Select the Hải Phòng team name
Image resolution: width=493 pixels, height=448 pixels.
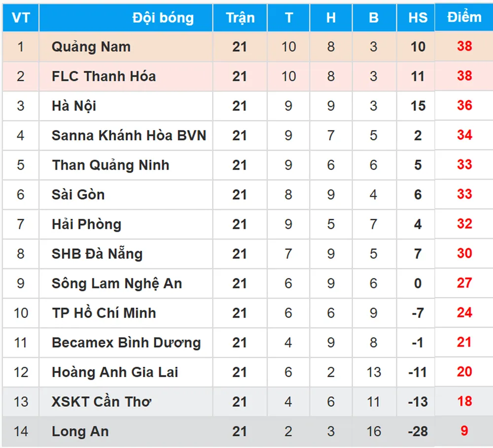point(86,224)
